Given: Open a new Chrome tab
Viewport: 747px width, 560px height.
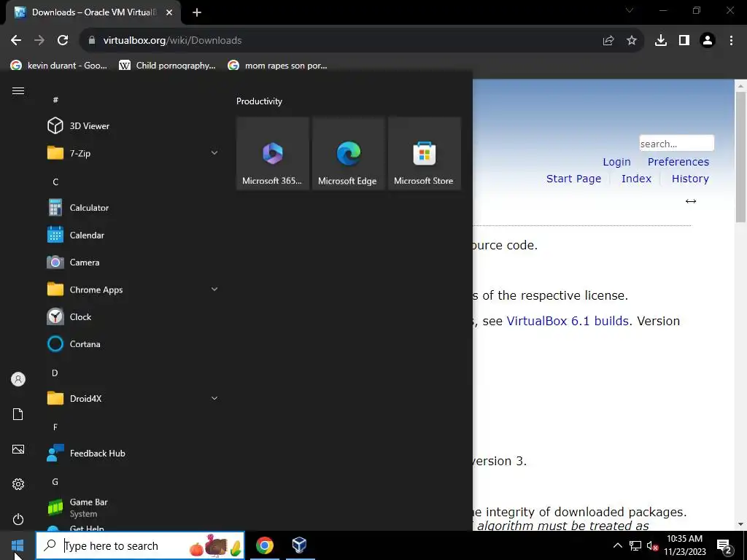Looking at the screenshot, I should point(197,12).
